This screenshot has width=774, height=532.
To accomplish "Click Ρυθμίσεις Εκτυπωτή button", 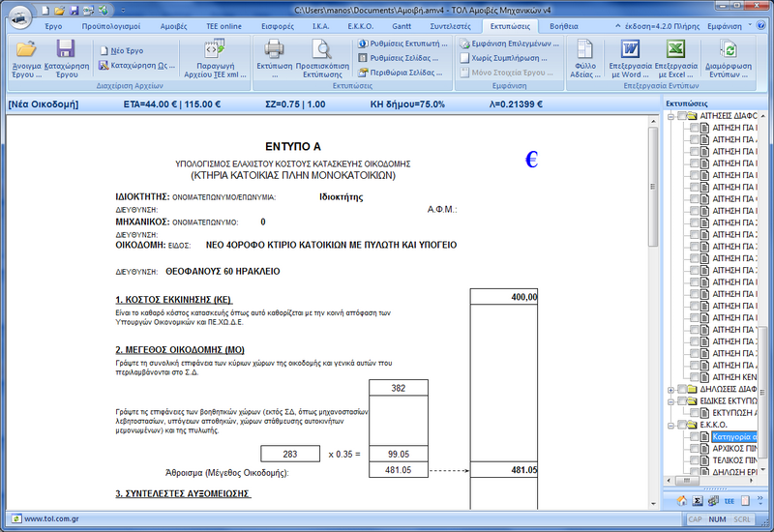I will coord(403,44).
